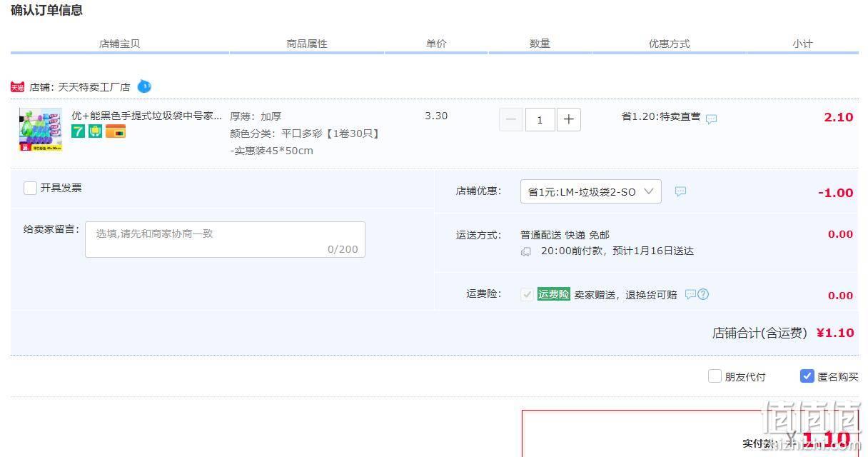Click the store total ¥1.10
Screen dimensions: 868x457
pyautogui.click(x=835, y=333)
